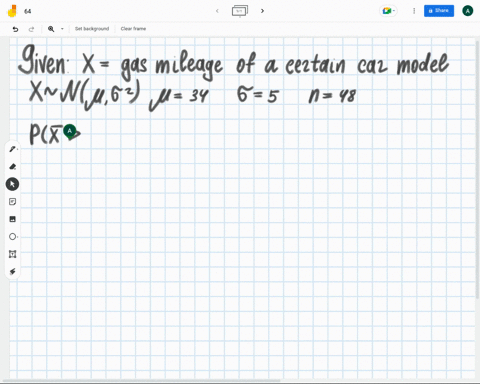Add an image to the frame
Image resolution: width=480 pixels, height=384 pixels.
click(13, 219)
